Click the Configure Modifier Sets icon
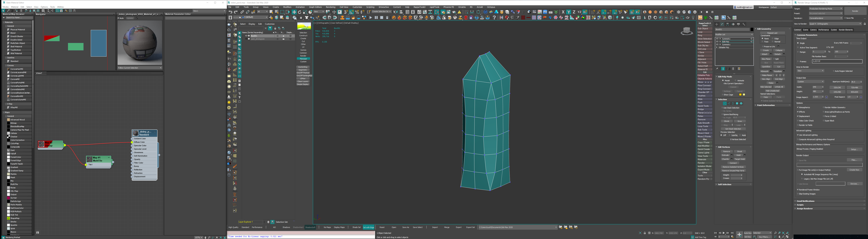 click(739, 69)
